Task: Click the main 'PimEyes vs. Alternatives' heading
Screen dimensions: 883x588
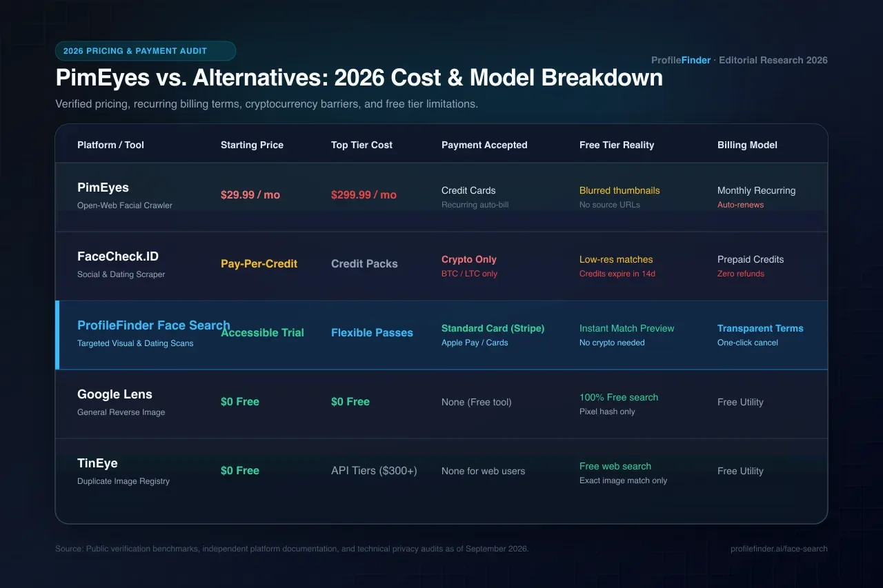Action: coord(359,78)
